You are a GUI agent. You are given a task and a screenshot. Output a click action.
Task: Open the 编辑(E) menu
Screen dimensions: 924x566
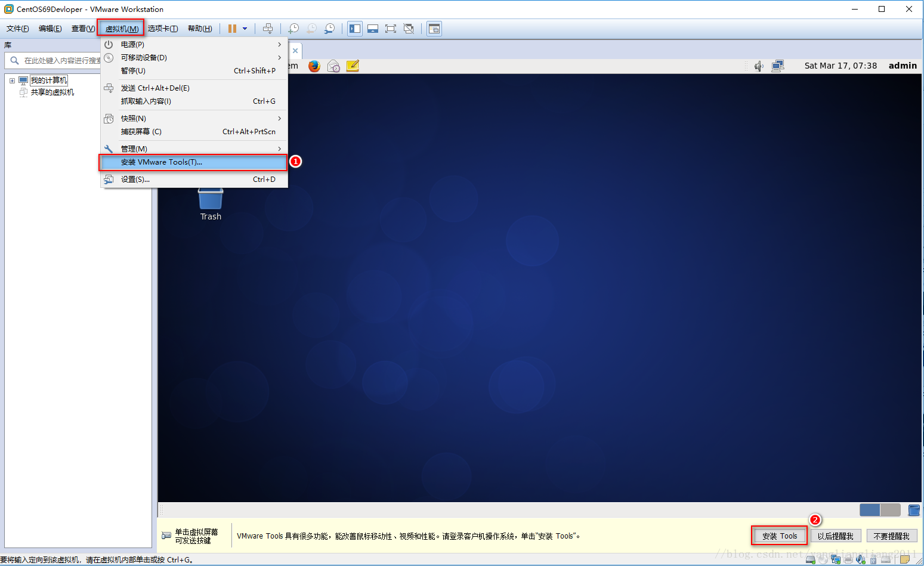coord(50,29)
